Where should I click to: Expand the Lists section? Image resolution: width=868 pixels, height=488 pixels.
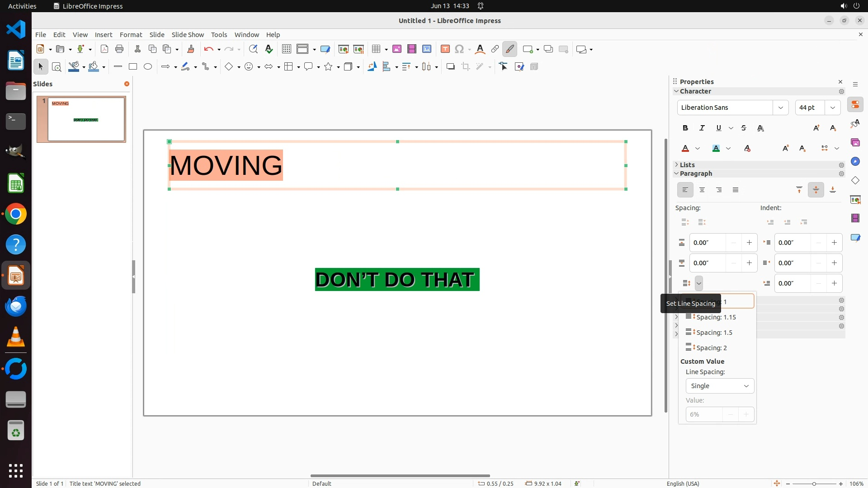687,165
